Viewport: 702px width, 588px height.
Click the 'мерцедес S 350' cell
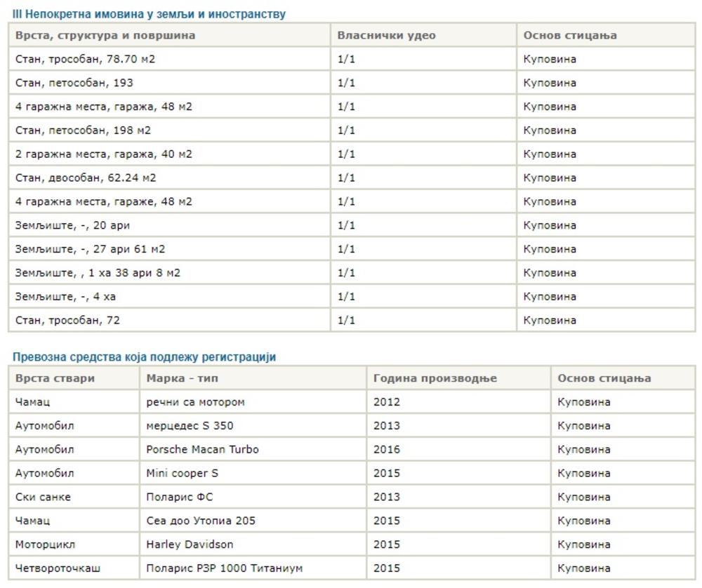coord(190,426)
